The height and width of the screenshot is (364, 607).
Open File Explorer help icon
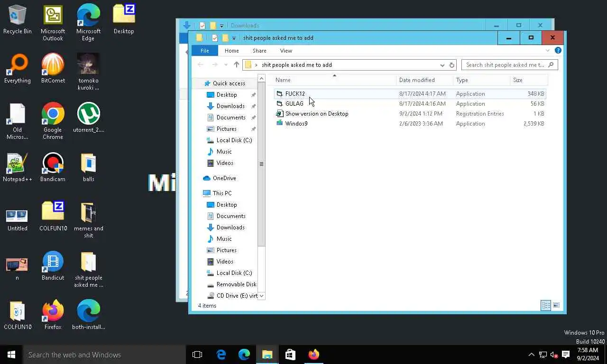[558, 50]
